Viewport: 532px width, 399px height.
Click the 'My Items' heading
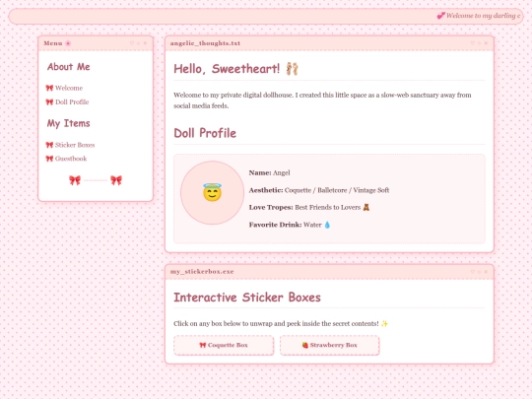click(69, 123)
